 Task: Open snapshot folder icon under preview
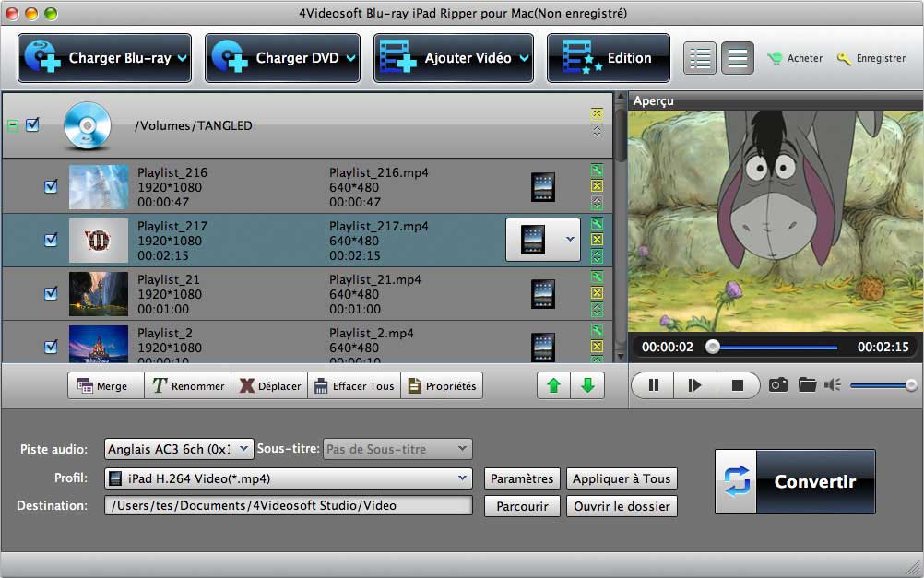click(807, 385)
